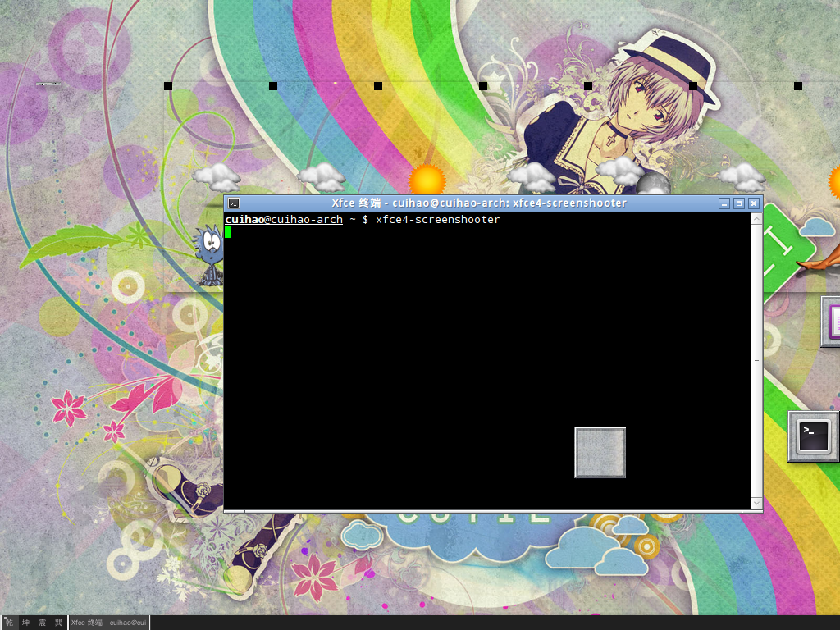Click the typed command "xfce4-screenshooter" on the prompt line
The image size is (840, 630).
click(438, 220)
